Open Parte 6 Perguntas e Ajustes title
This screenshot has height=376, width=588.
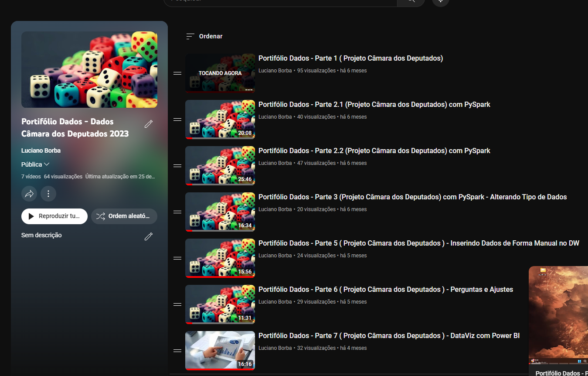pos(386,290)
